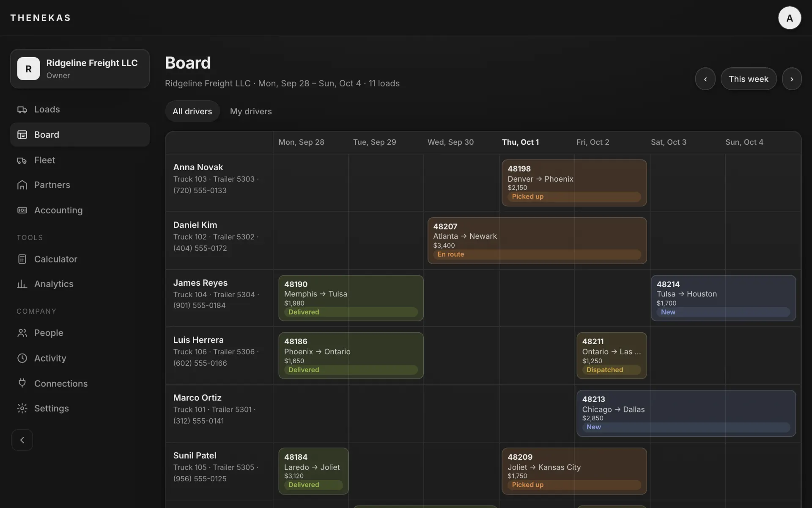Click the Fleet icon in sidebar
812x508 pixels.
22,160
